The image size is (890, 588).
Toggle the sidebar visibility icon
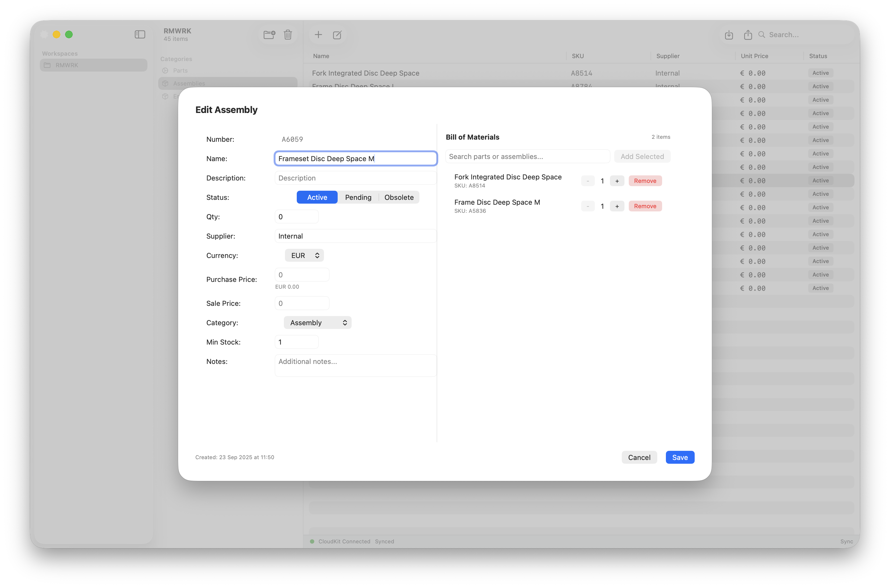(140, 34)
